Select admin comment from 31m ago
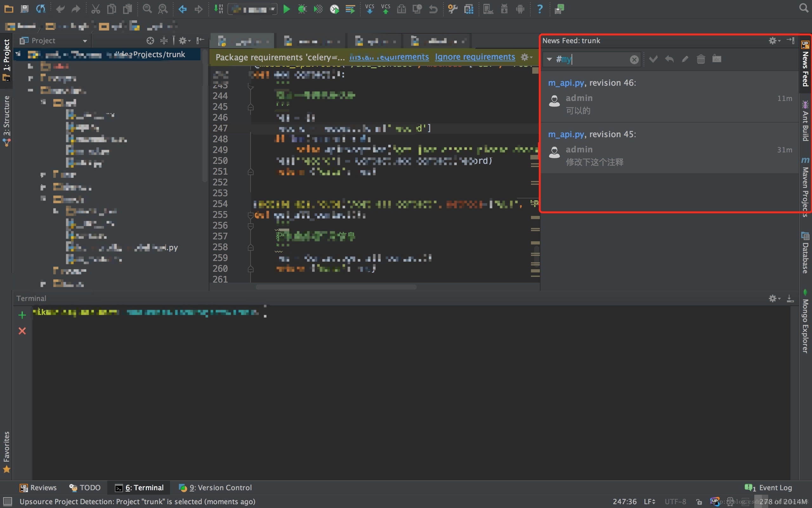Viewport: 812px width, 508px height. coord(669,156)
